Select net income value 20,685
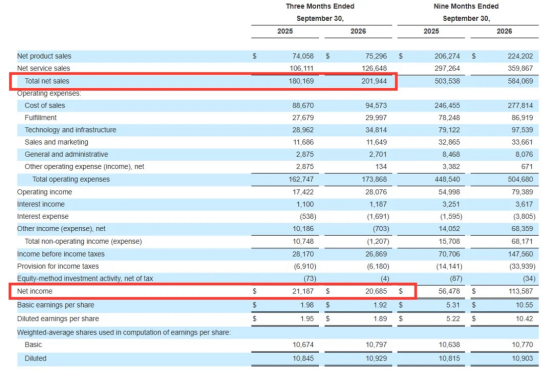This screenshot has width=553, height=373. click(376, 291)
